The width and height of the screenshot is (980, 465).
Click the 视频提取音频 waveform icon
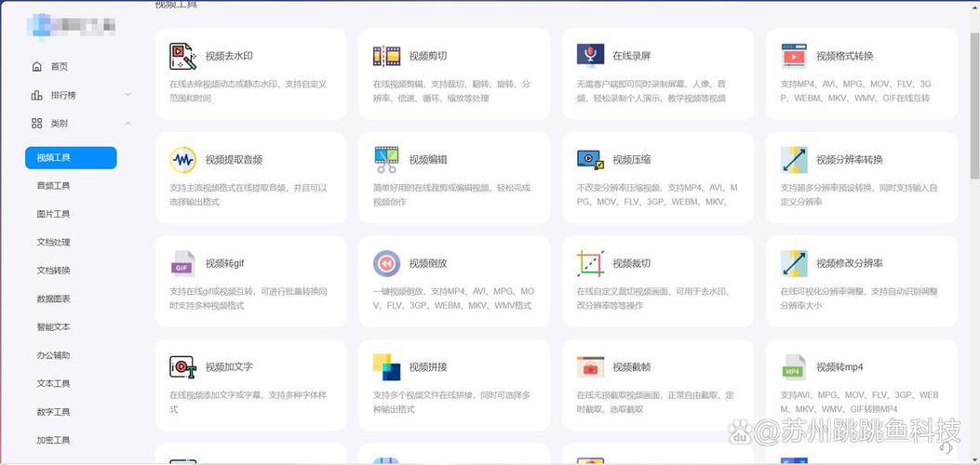pos(182,160)
